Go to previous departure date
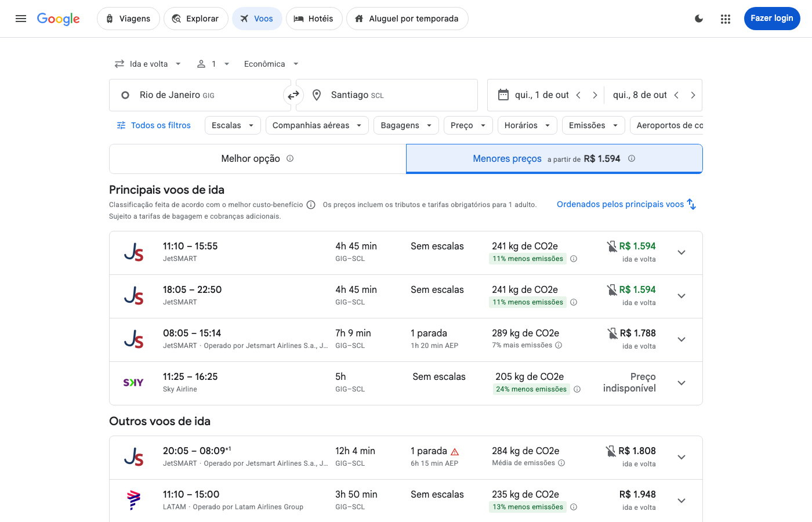The height and width of the screenshot is (522, 812). pos(578,95)
